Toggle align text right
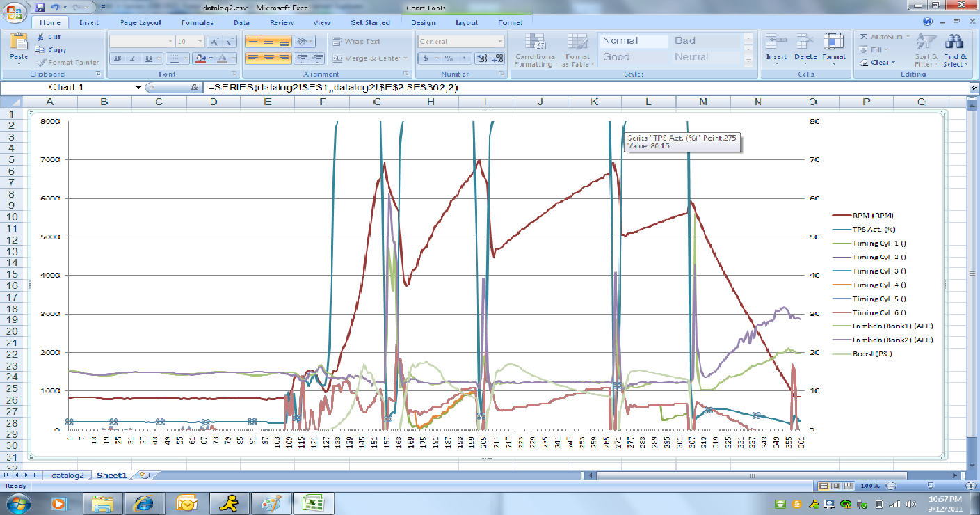The image size is (980, 515). [x=284, y=58]
